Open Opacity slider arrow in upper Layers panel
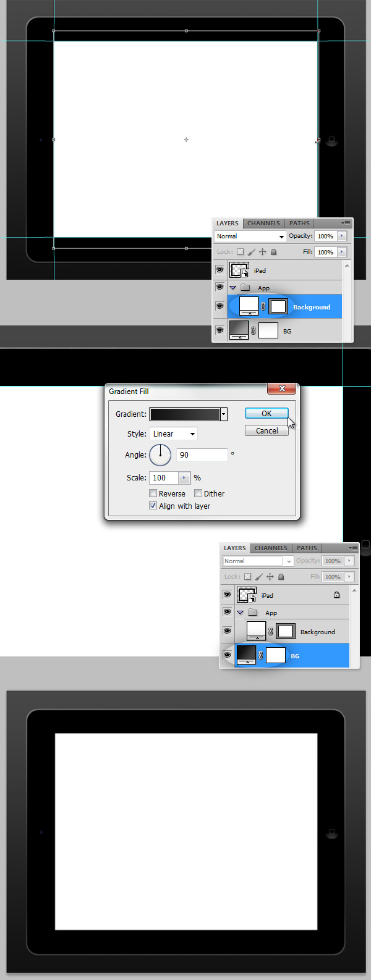This screenshot has width=371, height=980. [342, 236]
